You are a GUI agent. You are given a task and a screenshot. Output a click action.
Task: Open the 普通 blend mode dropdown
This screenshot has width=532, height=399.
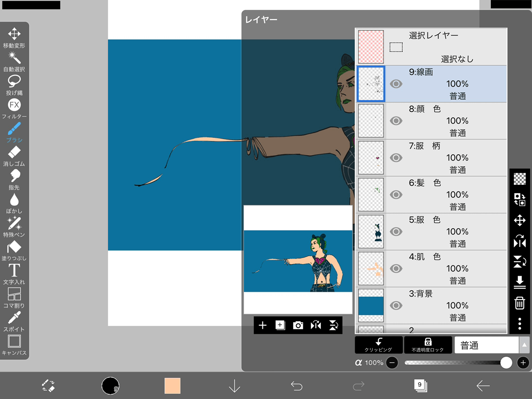click(492, 345)
